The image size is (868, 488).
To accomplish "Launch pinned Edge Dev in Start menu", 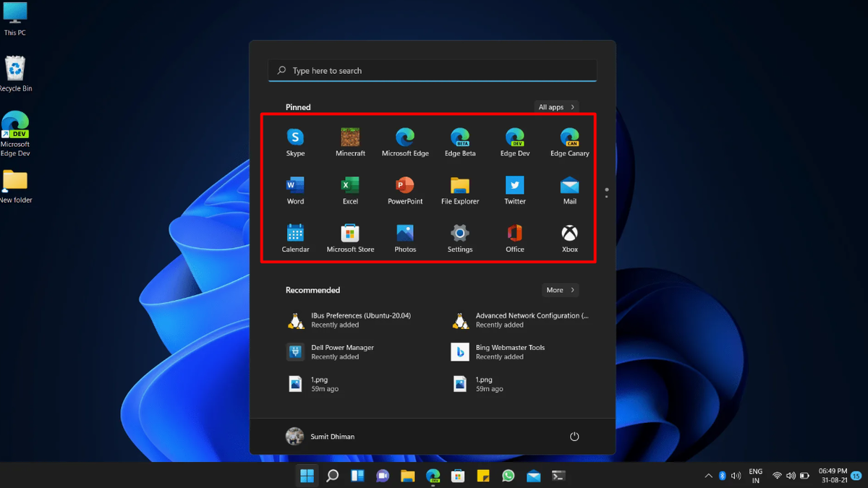I will (x=515, y=142).
